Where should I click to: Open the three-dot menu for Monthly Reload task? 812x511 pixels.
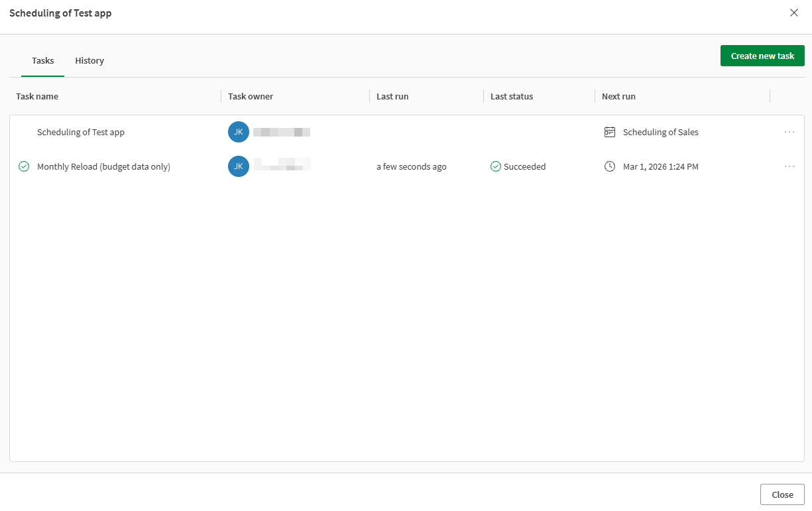(789, 166)
